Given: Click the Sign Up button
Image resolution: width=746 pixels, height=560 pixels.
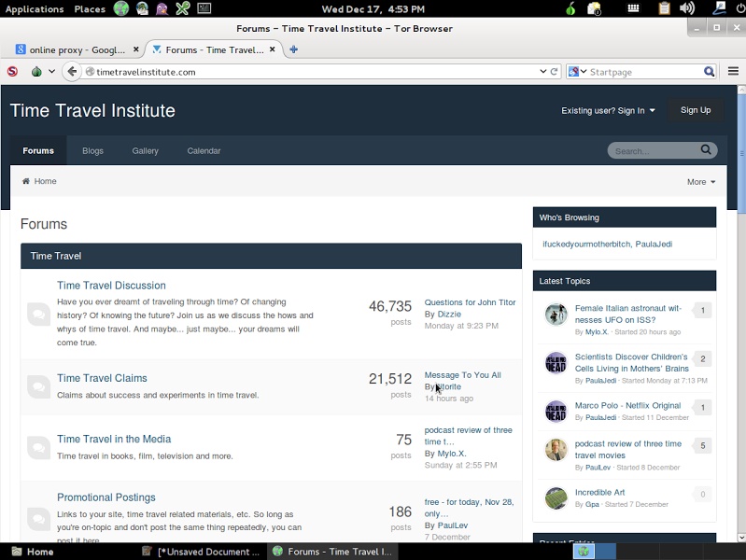Looking at the screenshot, I should [696, 110].
